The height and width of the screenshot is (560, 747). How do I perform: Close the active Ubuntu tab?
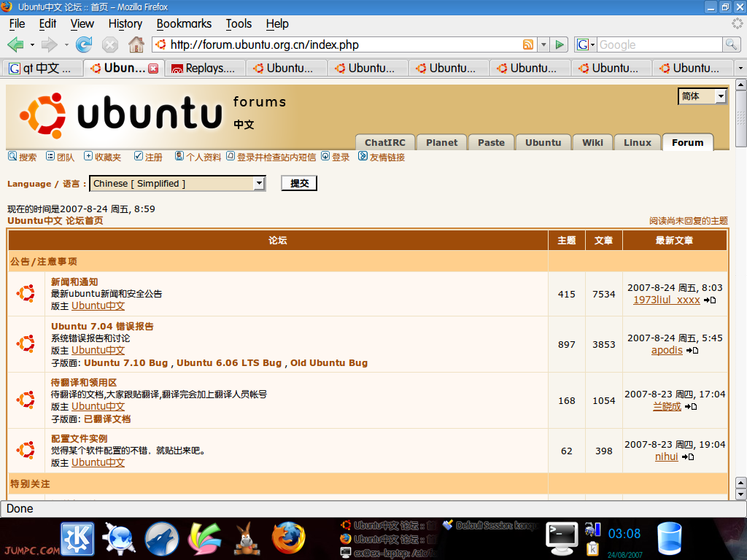tap(153, 69)
